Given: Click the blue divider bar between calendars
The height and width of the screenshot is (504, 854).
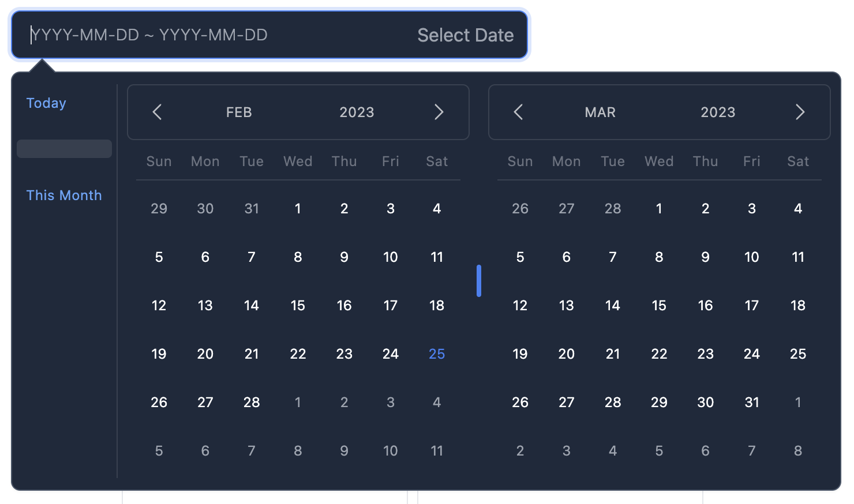Looking at the screenshot, I should (478, 281).
